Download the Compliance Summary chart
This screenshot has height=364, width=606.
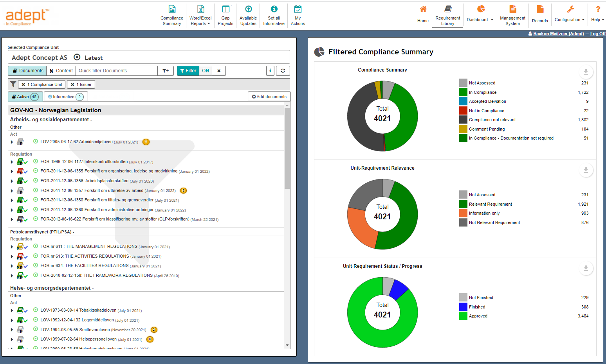click(586, 72)
